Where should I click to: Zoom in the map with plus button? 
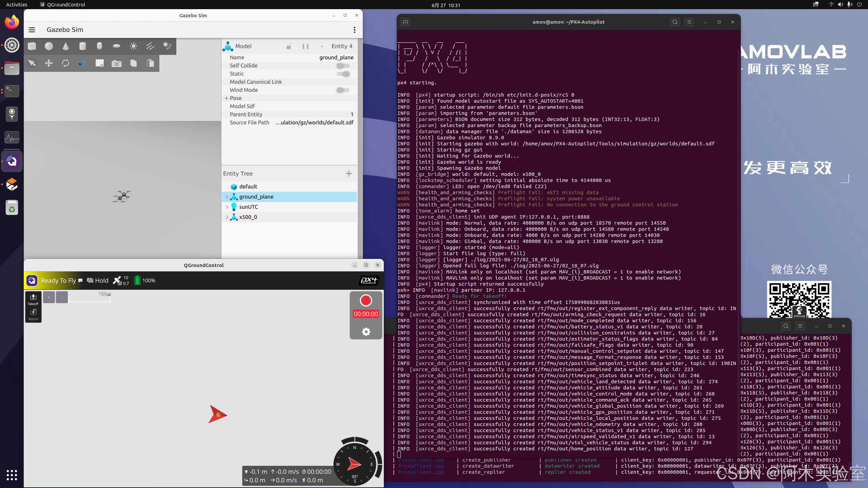pyautogui.click(x=49, y=297)
